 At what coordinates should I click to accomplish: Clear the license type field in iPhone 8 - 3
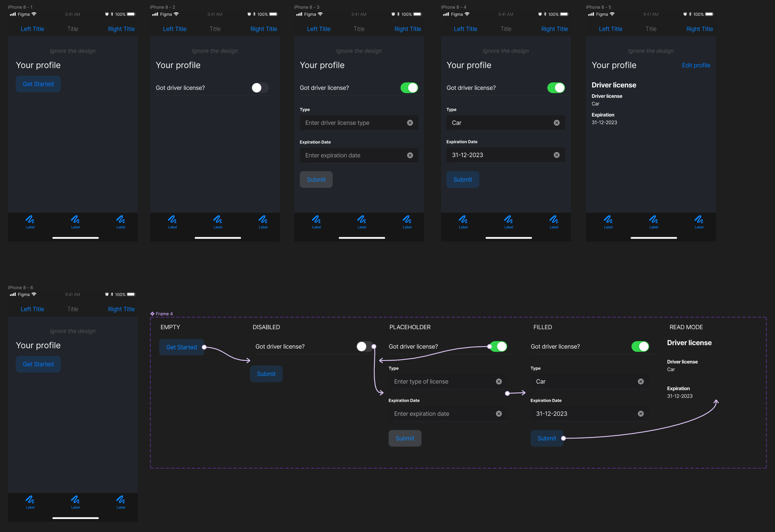pos(410,123)
